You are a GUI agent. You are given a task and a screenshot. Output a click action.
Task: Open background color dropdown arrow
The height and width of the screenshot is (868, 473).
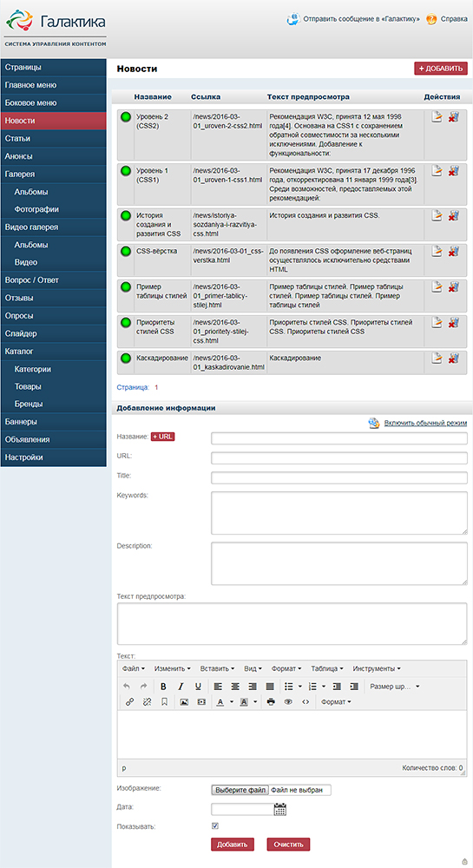(x=255, y=702)
